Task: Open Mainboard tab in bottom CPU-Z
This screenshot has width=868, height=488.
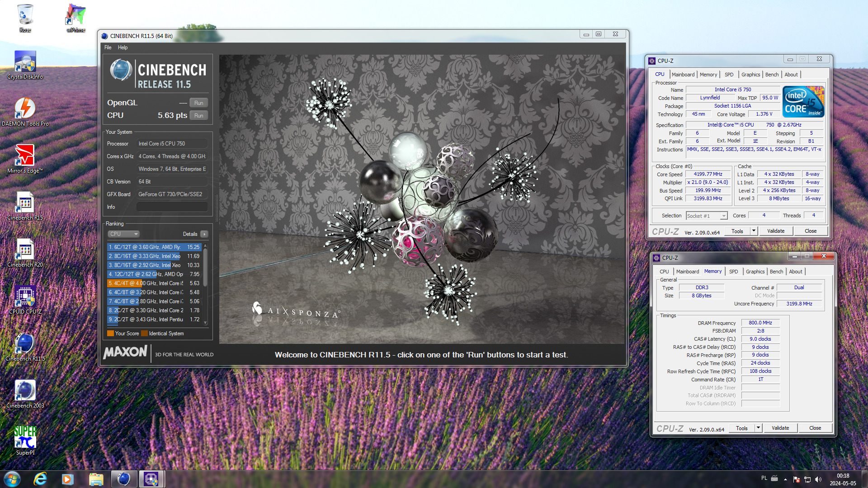Action: point(687,272)
